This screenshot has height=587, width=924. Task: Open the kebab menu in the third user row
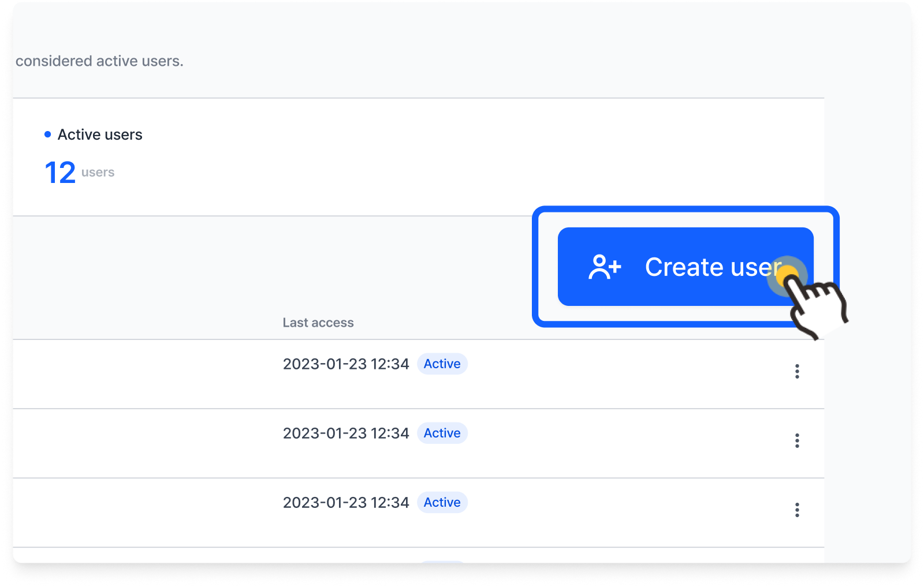tap(797, 510)
